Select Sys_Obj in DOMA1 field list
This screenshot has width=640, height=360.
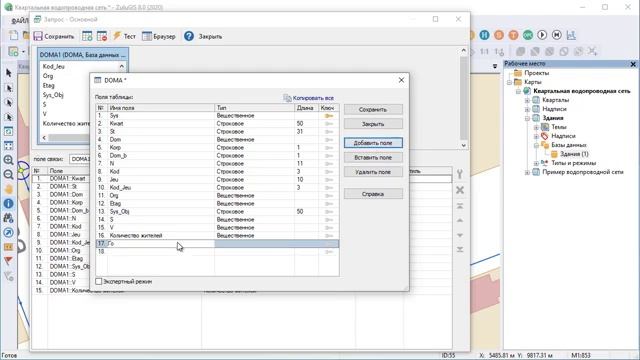click(53, 95)
